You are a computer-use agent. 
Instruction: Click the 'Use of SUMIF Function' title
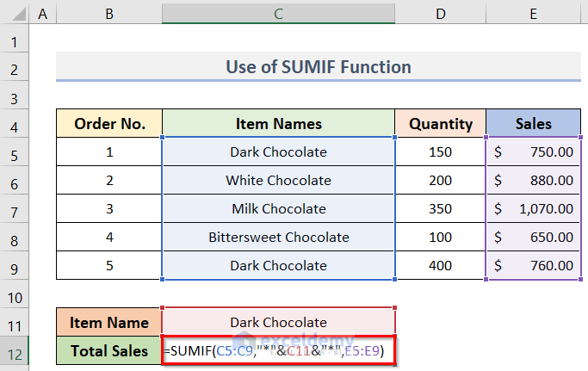click(x=318, y=66)
